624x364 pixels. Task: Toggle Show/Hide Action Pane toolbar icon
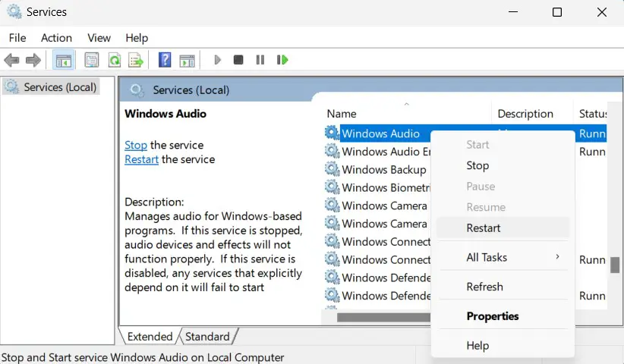click(187, 61)
